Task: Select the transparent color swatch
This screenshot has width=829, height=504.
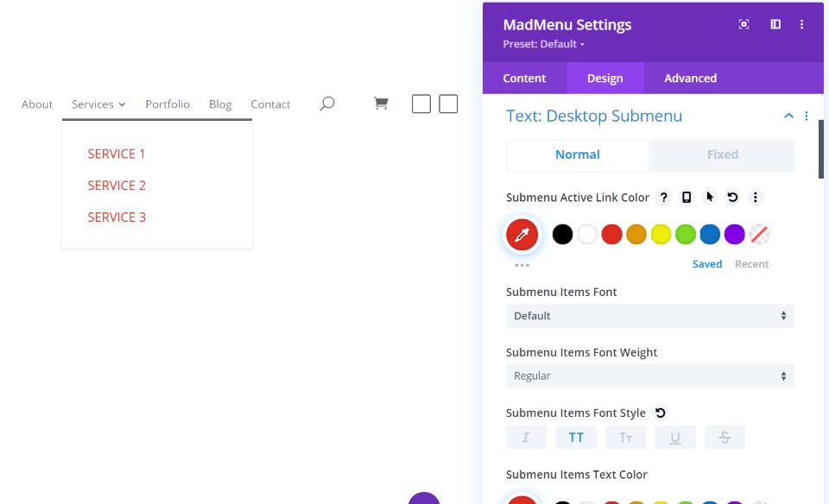Action: (x=759, y=235)
